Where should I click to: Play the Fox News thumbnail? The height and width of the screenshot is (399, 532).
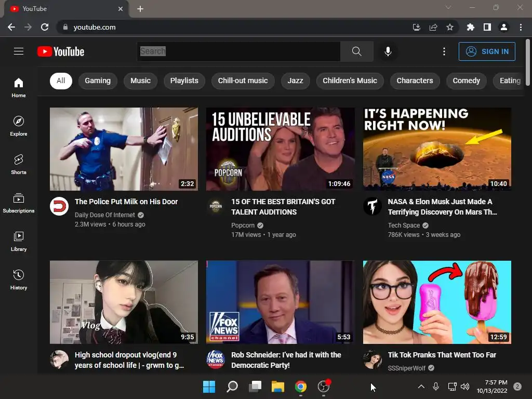(280, 302)
